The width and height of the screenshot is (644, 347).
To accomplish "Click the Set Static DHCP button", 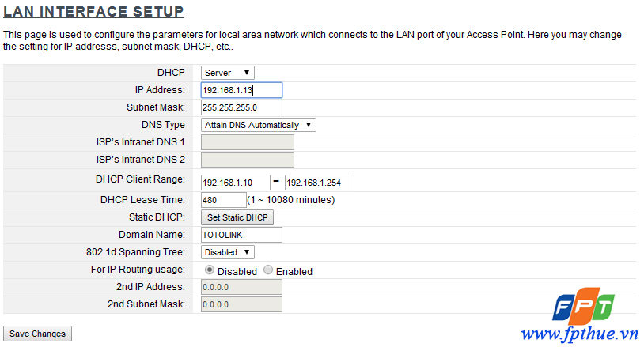I will [237, 217].
